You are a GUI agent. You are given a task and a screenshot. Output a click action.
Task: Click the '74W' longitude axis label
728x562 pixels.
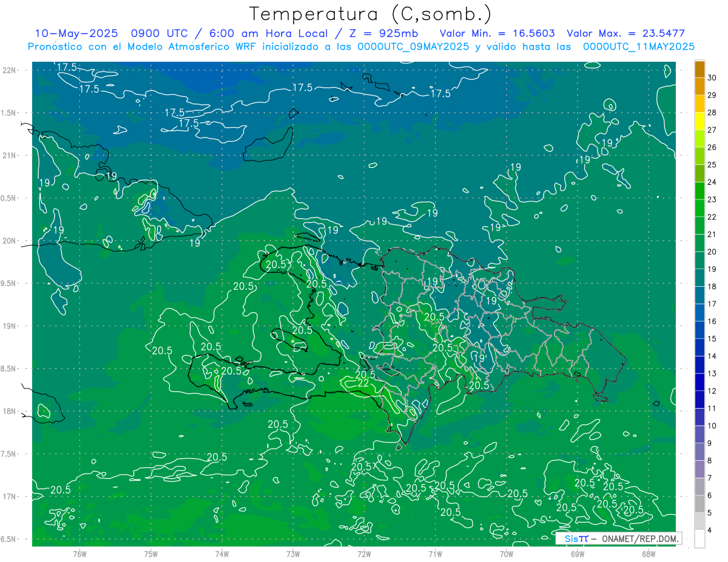tap(222, 554)
